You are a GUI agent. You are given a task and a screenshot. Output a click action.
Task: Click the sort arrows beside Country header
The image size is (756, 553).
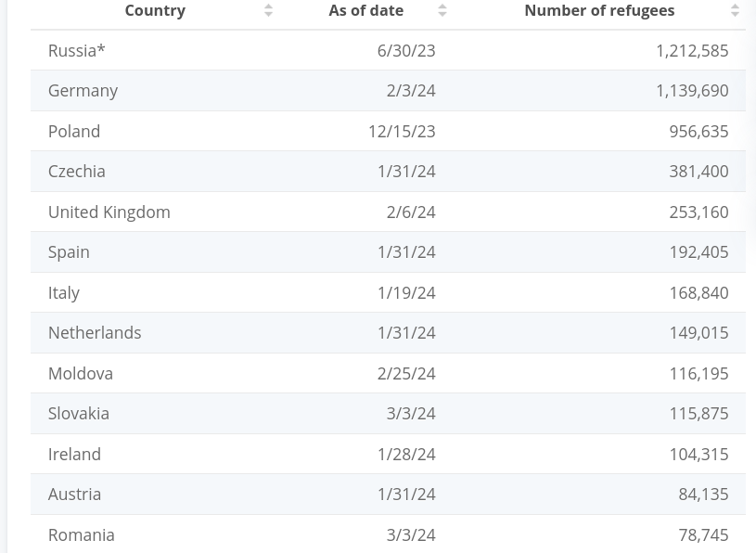click(x=268, y=10)
